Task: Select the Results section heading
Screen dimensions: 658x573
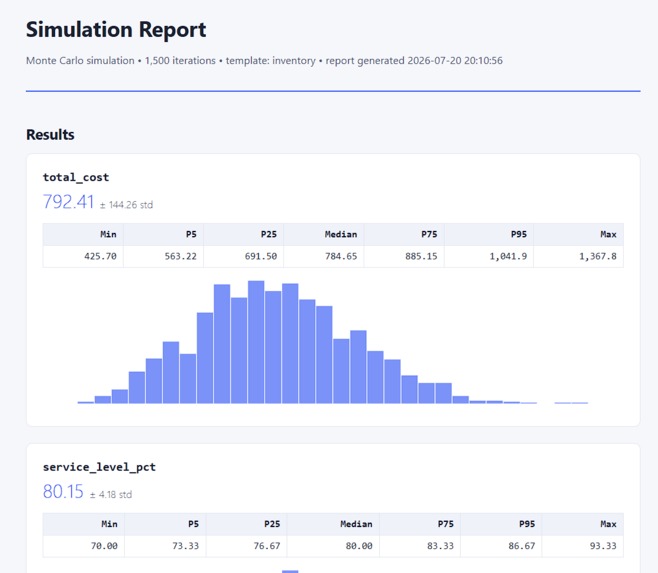Action: pyautogui.click(x=50, y=135)
